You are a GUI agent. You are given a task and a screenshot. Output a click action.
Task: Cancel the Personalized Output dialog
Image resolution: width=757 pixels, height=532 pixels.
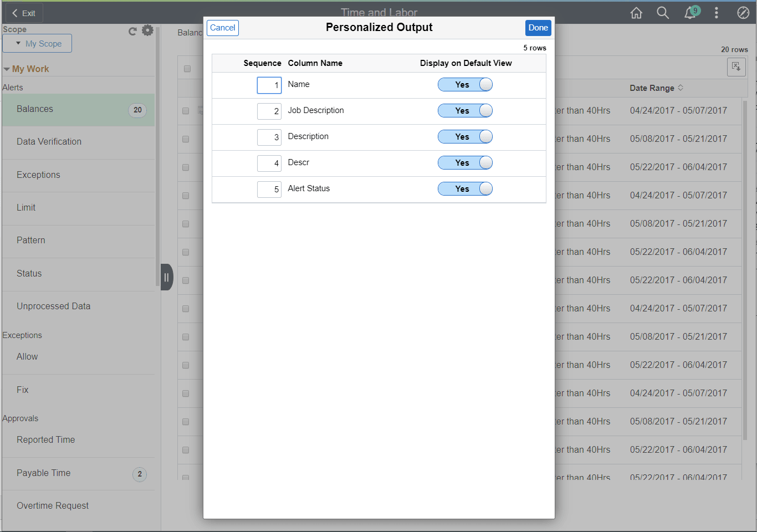(x=223, y=28)
